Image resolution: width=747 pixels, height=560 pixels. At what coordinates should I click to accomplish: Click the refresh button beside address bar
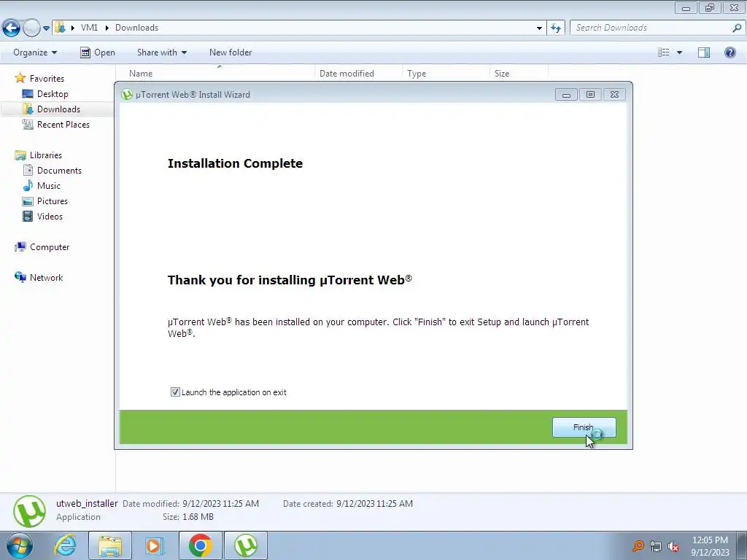click(555, 28)
